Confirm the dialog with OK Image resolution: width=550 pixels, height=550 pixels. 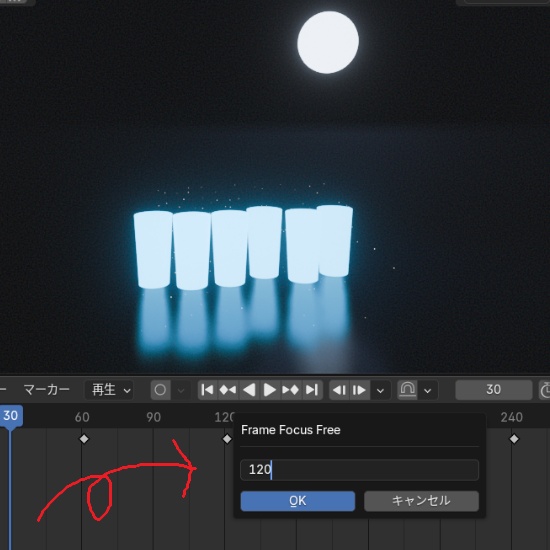pyautogui.click(x=298, y=501)
